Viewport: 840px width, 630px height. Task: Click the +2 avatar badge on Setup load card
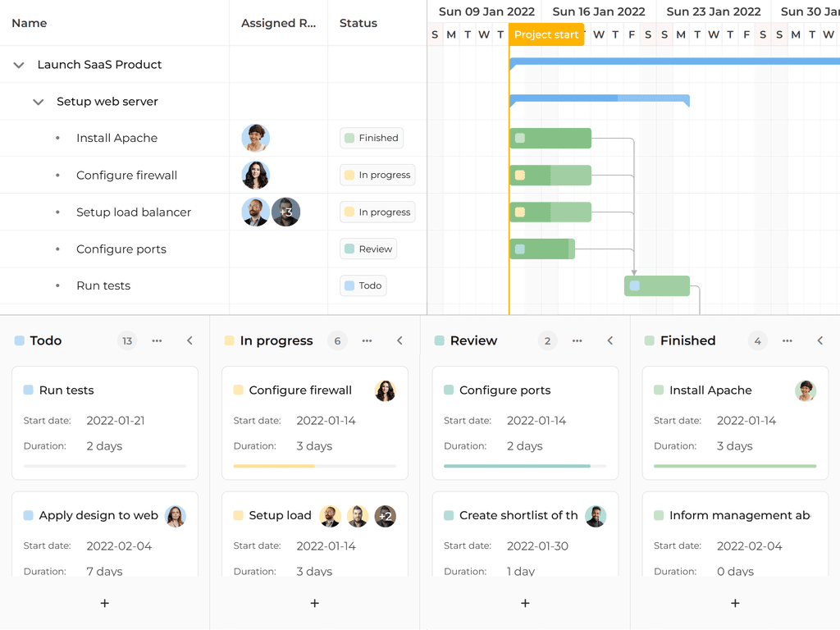click(x=386, y=516)
